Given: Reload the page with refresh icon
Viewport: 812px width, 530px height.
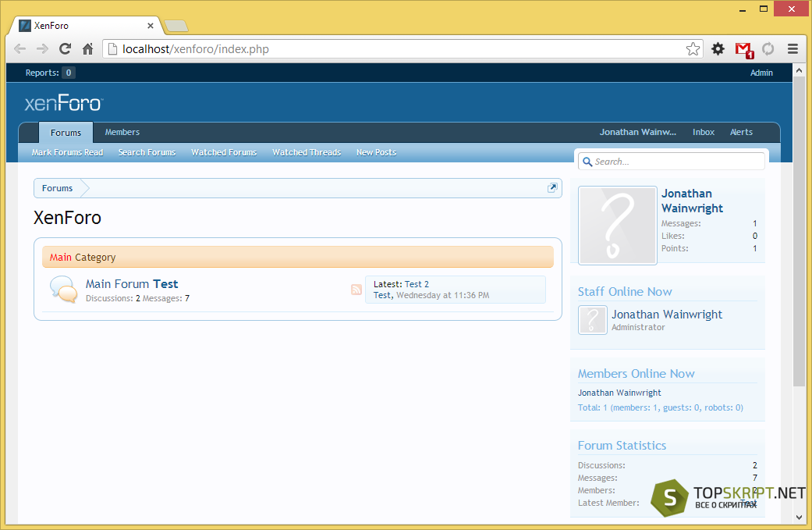Looking at the screenshot, I should [x=66, y=48].
